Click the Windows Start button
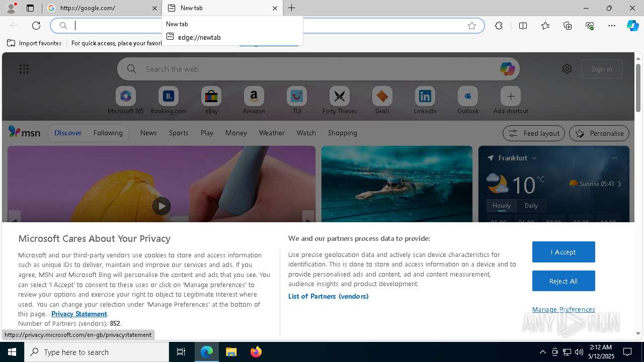The image size is (644, 362). tap(12, 352)
